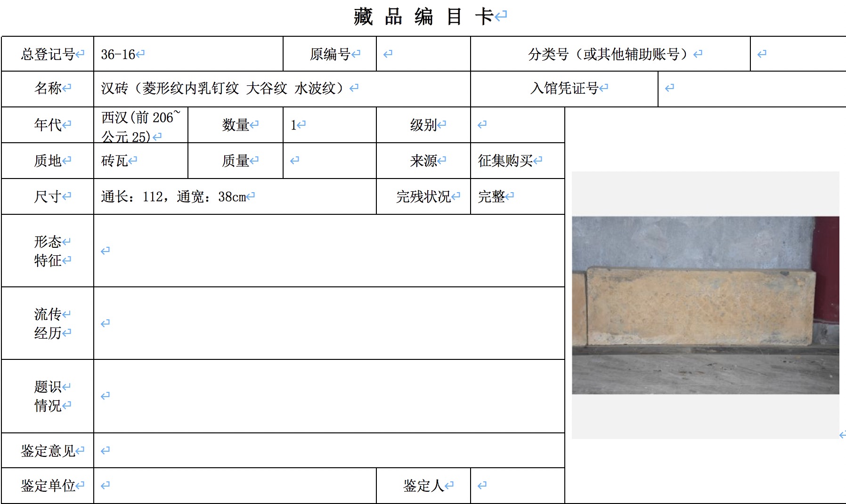Click the value 36-16
The height and width of the screenshot is (504, 846).
118,55
